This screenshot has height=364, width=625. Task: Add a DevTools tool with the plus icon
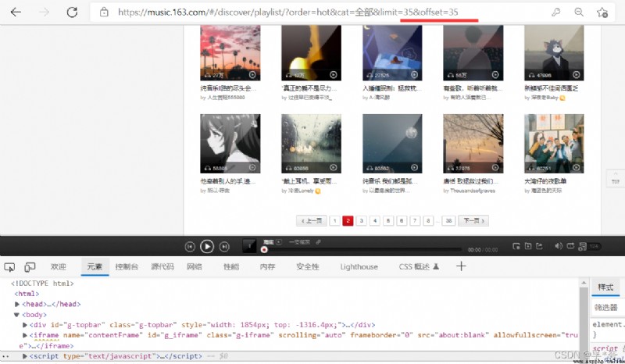[461, 266]
